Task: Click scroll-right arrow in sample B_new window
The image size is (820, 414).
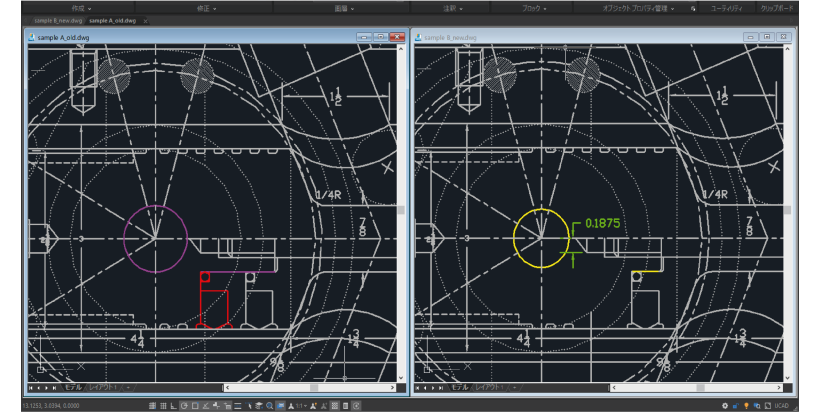Action: pos(779,388)
